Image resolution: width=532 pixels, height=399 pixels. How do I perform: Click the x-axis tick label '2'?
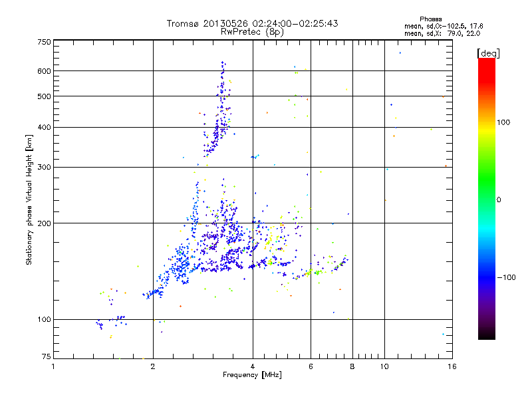(153, 366)
